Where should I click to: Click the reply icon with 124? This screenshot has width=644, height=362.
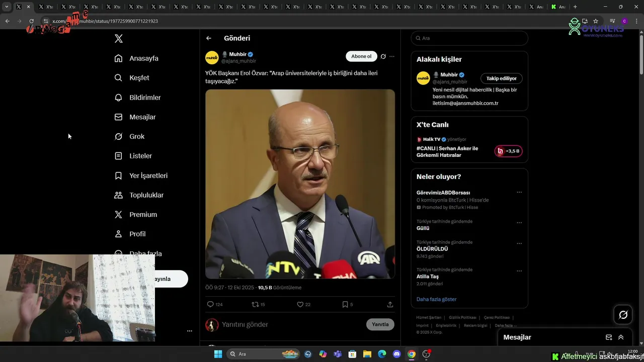click(215, 305)
